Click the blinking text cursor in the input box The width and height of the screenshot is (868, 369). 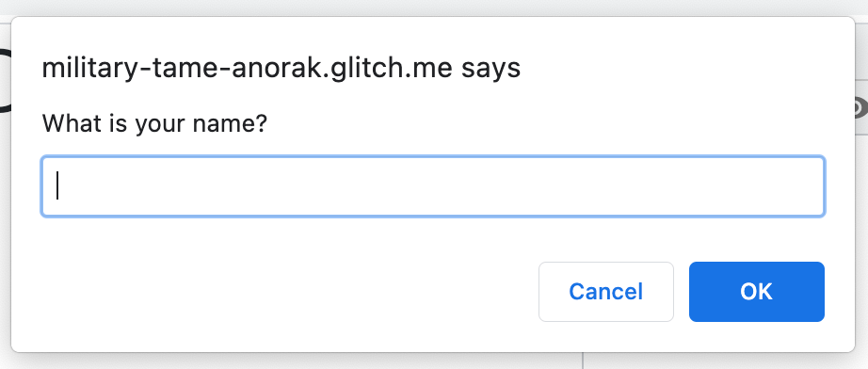click(x=57, y=185)
